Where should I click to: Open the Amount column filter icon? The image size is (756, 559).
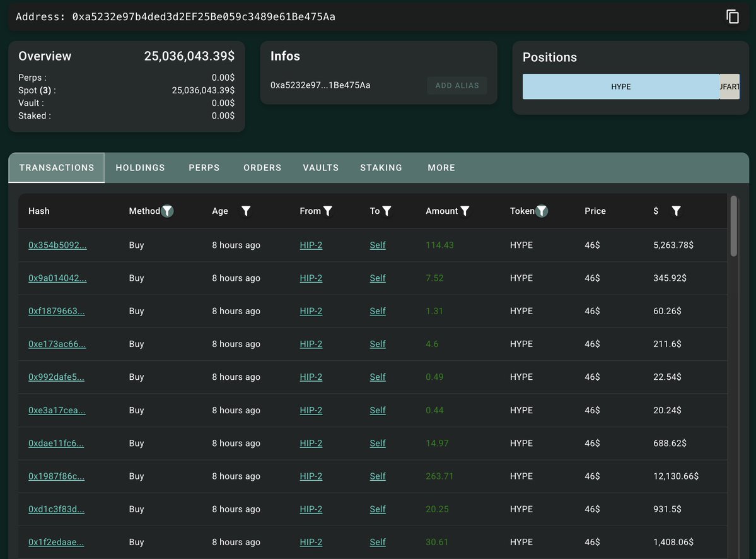point(465,211)
